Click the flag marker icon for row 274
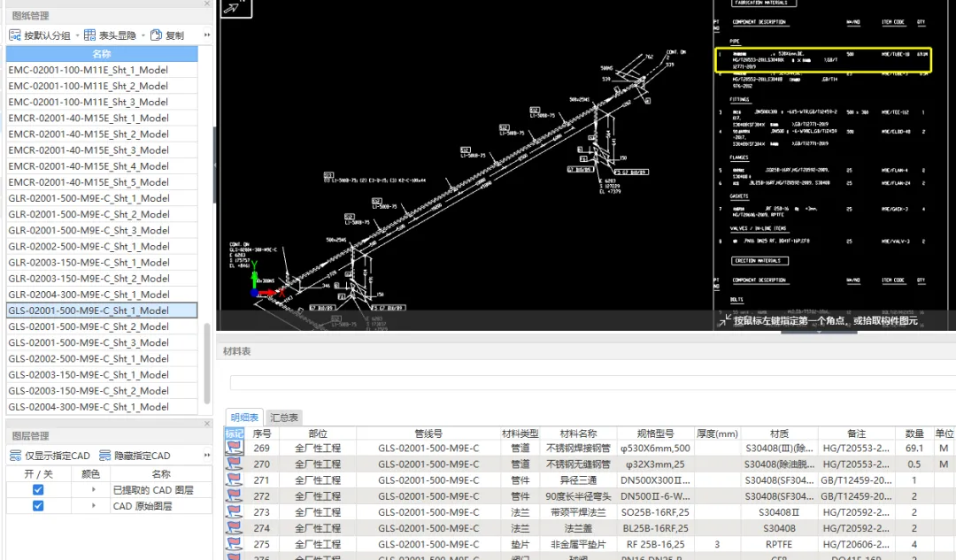 point(234,528)
